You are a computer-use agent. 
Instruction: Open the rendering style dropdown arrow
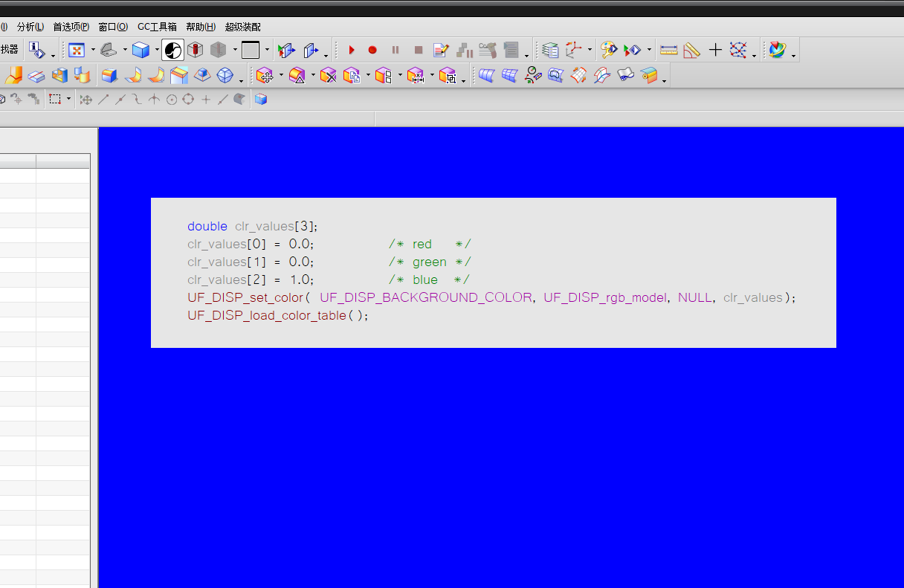(x=157, y=51)
